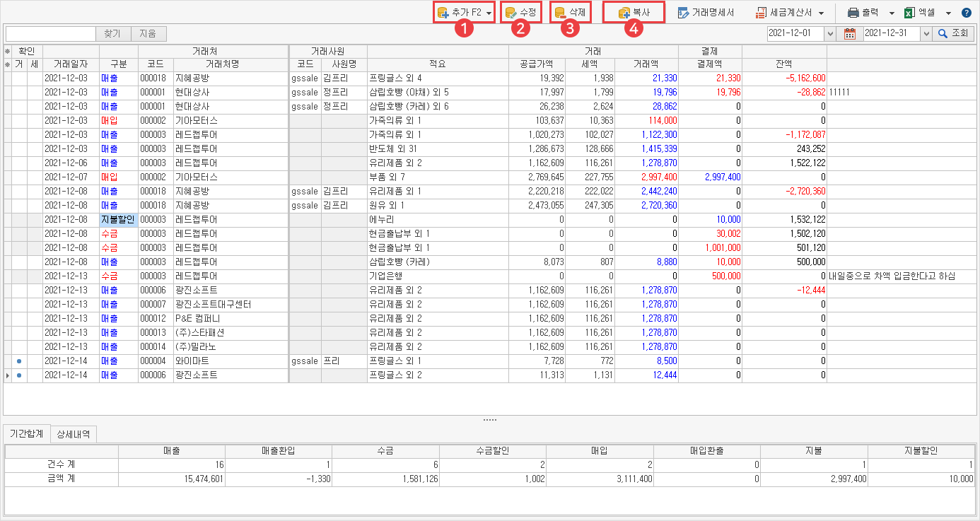The image size is (980, 521).
Task: Click the 삭제 delete button
Action: pos(570,13)
